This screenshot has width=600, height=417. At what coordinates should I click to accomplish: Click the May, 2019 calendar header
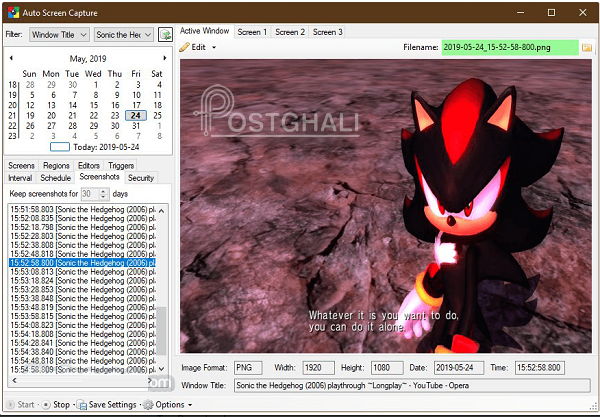pyautogui.click(x=88, y=59)
